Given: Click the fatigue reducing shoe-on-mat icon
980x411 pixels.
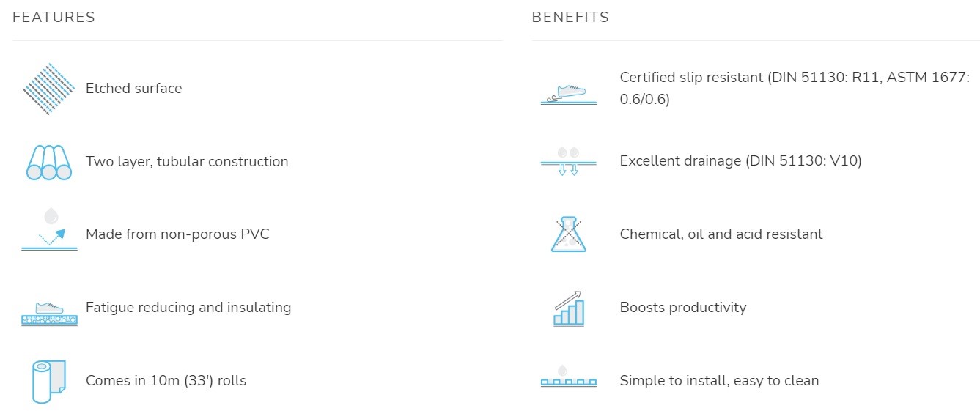Looking at the screenshot, I should pyautogui.click(x=49, y=314).
